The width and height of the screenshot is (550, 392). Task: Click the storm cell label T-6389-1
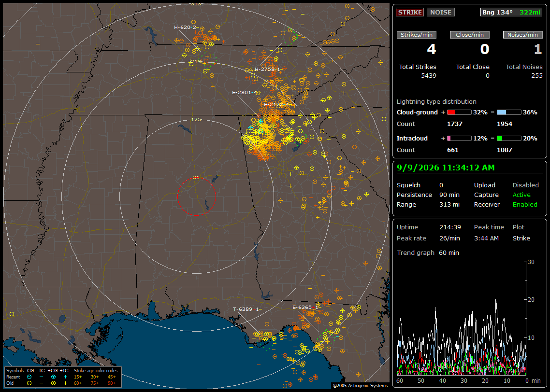[x=247, y=309]
